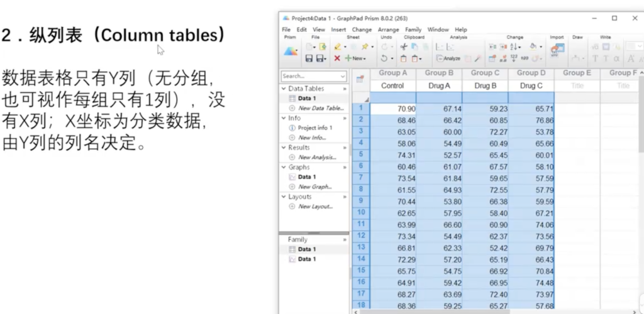Screen dimensions: 644x314
Task: Open the Insert menu
Action: tap(338, 30)
